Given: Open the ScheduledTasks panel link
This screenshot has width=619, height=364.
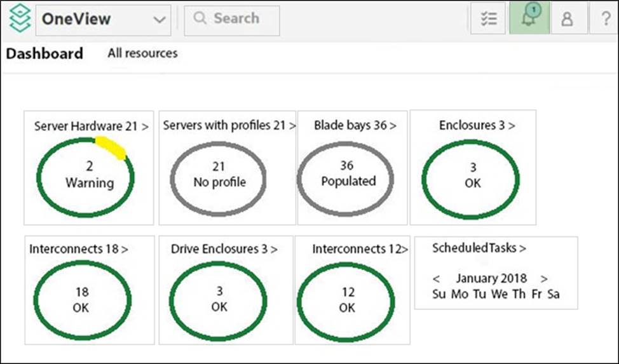Looking at the screenshot, I should click(x=479, y=248).
